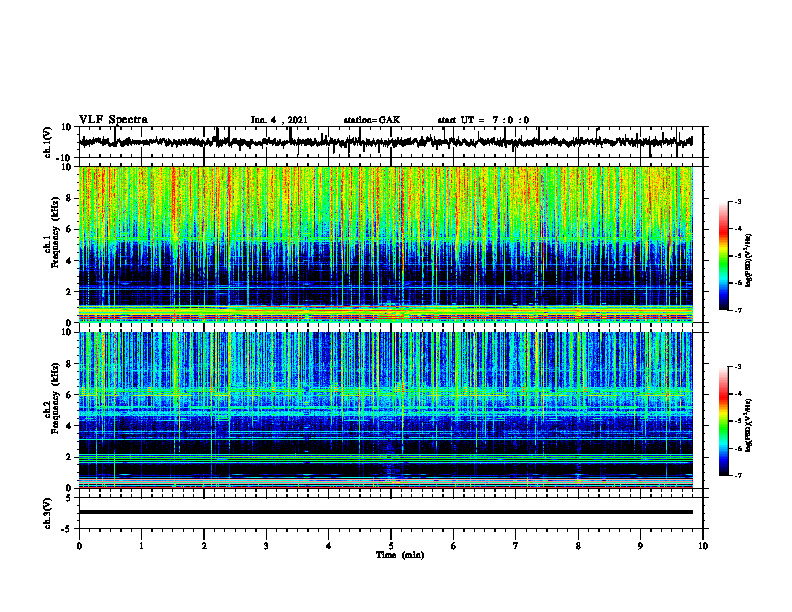
Task: Click time axis tick label "0"
Action: pyautogui.click(x=79, y=546)
